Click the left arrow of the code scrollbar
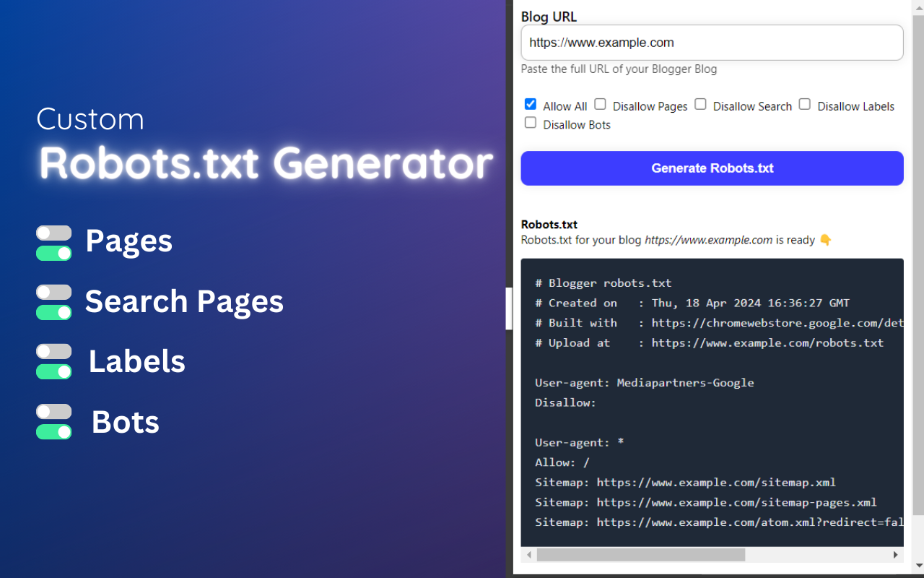924x578 pixels. point(529,554)
